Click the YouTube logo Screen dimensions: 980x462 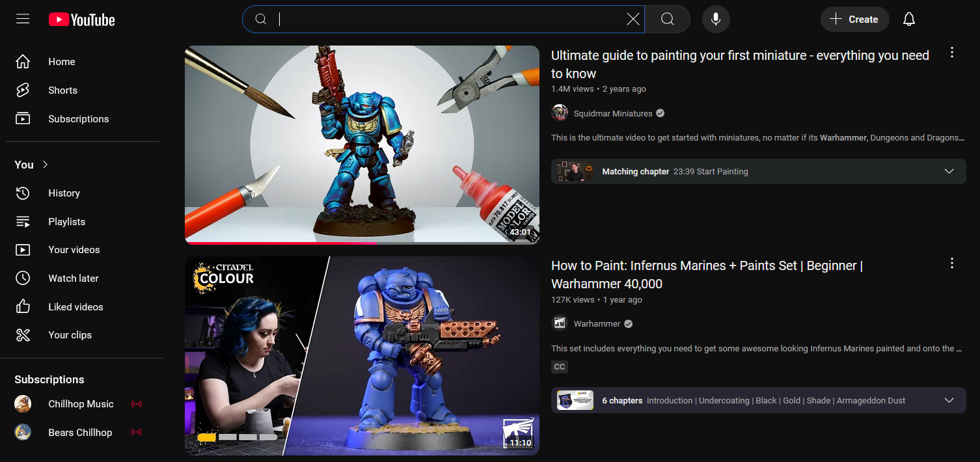point(81,19)
